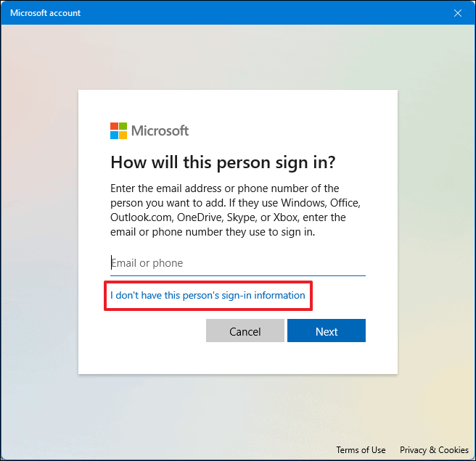Click the Email or phone input field
The width and height of the screenshot is (476, 461).
[x=238, y=263]
